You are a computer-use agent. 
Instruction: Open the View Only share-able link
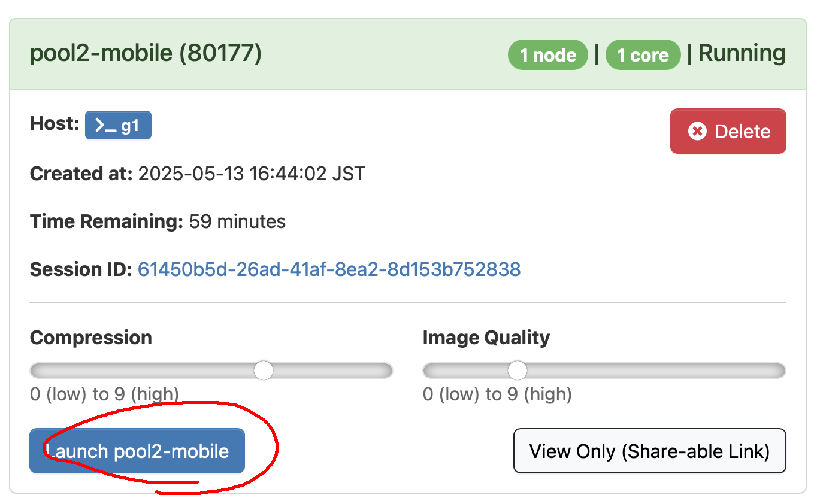(x=649, y=451)
